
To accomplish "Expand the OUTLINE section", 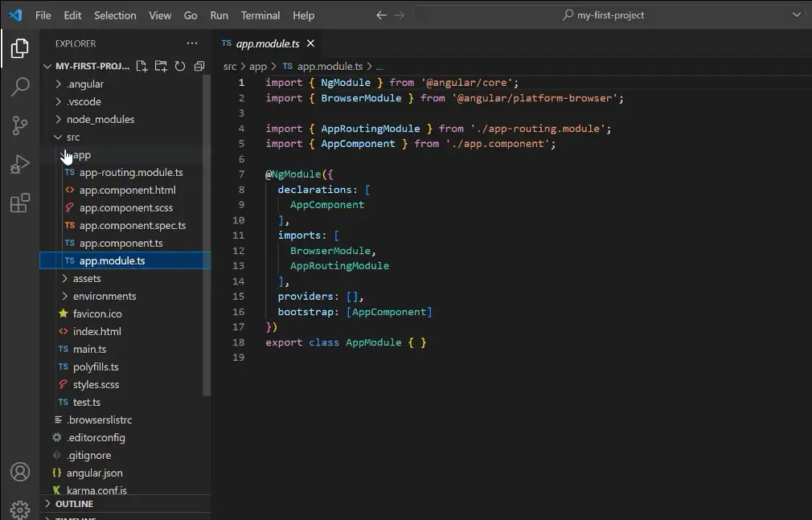I will point(74,504).
